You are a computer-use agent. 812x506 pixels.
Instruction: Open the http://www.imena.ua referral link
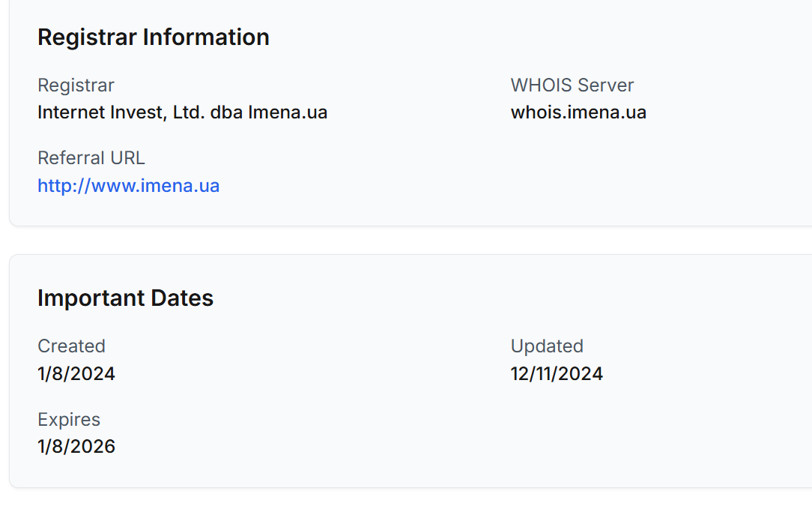coord(128,186)
